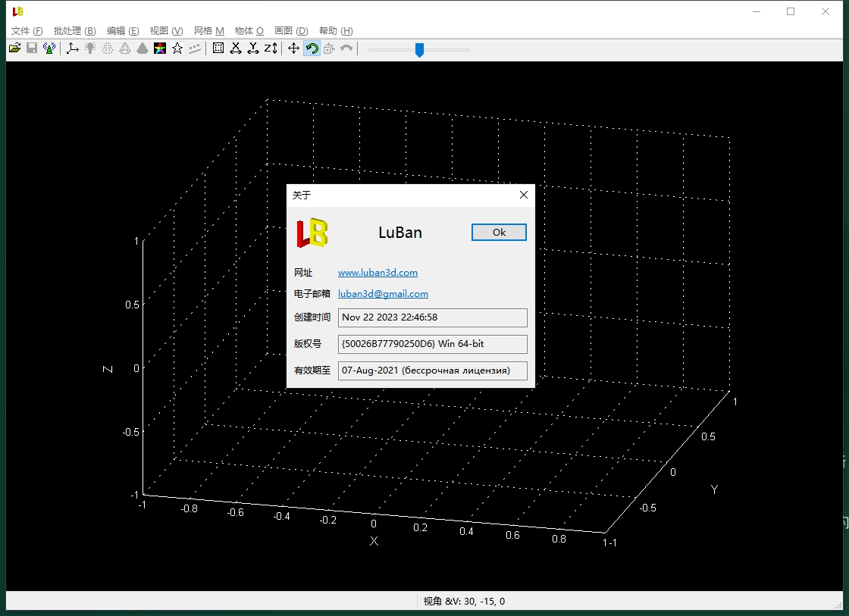849x616 pixels.
Task: Click the undo arrow toolbar icon
Action: [x=346, y=48]
